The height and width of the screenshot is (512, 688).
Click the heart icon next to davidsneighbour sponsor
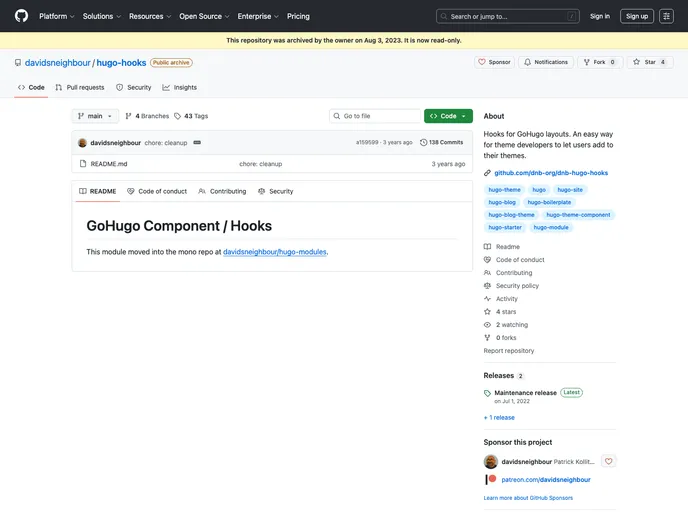[608, 461]
